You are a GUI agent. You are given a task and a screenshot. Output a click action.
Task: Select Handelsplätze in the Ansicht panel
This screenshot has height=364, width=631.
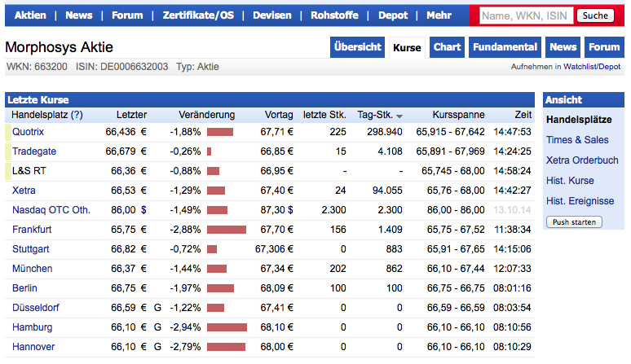point(579,120)
